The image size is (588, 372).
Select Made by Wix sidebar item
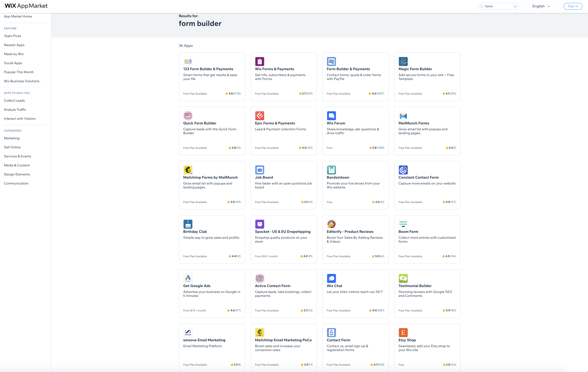pyautogui.click(x=14, y=54)
